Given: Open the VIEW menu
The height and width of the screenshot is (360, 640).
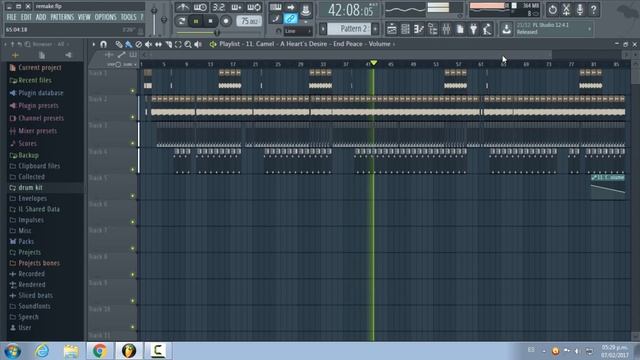Looking at the screenshot, I should click(x=84, y=17).
